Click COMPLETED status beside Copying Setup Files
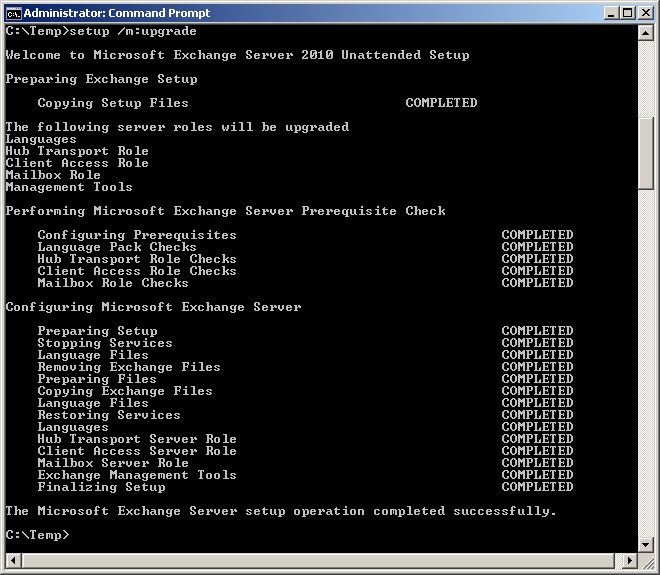This screenshot has height=575, width=660. pyautogui.click(x=441, y=103)
